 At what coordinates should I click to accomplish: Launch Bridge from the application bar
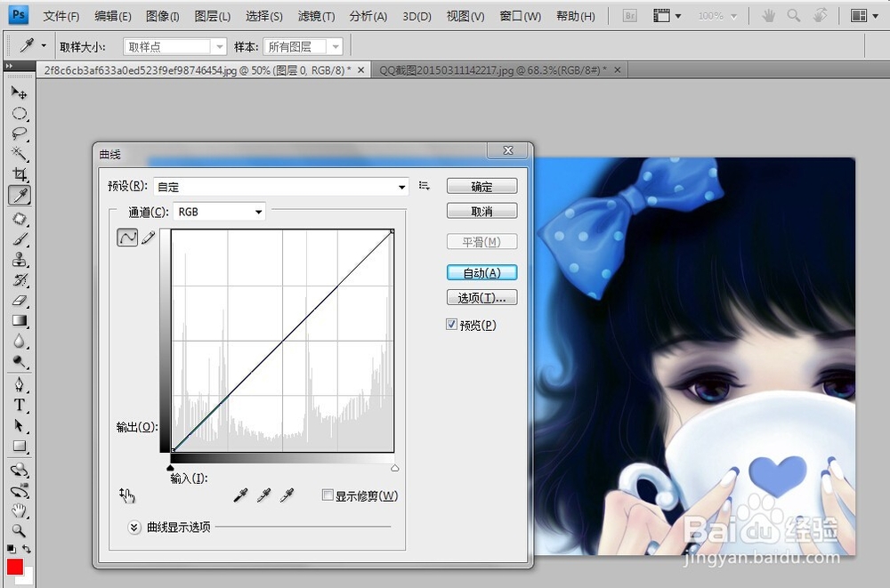(x=629, y=16)
